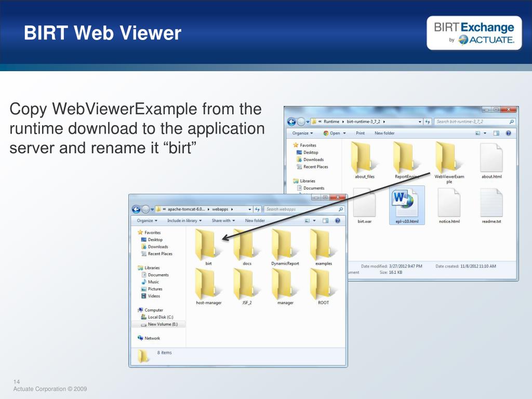Open Share with dropdown
The height and width of the screenshot is (399, 532).
pos(223,220)
